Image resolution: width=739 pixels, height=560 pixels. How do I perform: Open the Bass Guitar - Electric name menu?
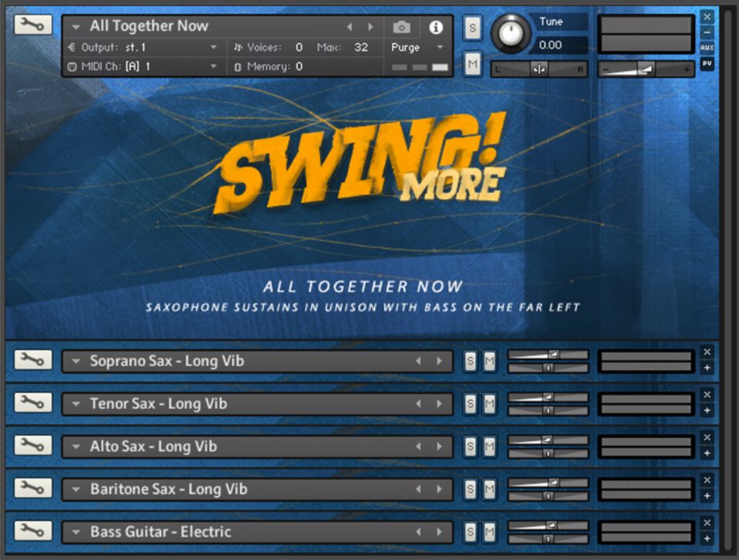(x=76, y=532)
